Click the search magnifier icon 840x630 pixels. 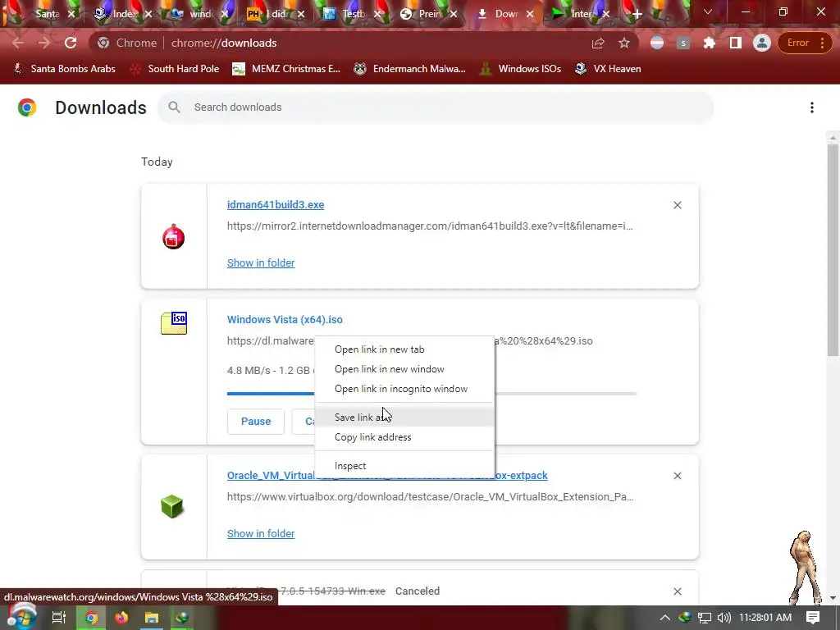174,107
